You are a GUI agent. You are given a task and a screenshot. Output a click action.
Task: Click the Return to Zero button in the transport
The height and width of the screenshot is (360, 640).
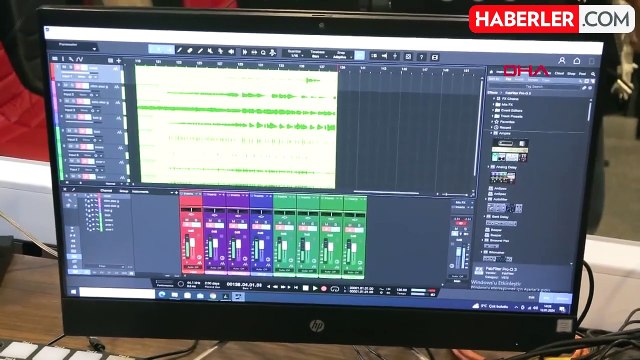(296, 288)
